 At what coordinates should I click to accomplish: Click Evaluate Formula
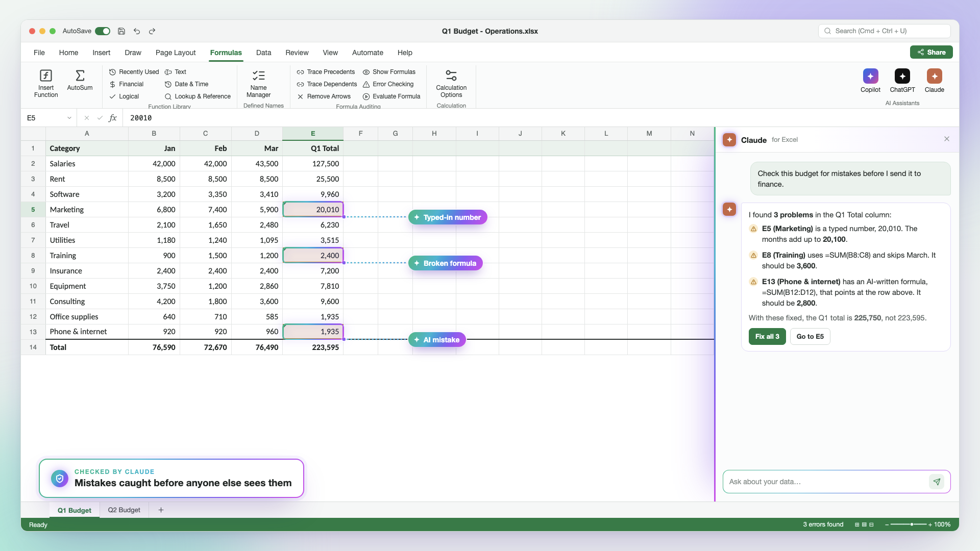pos(391,96)
